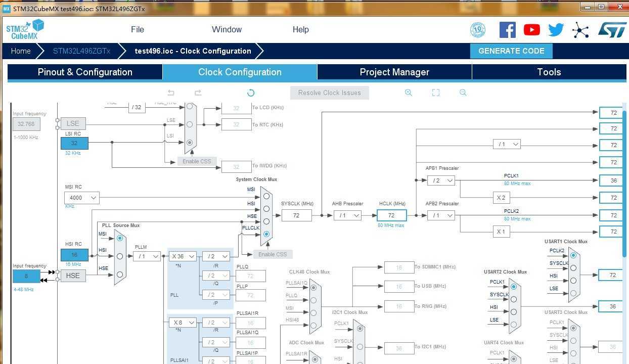Click the ST logo icon
The height and width of the screenshot is (364, 629).
point(611,30)
